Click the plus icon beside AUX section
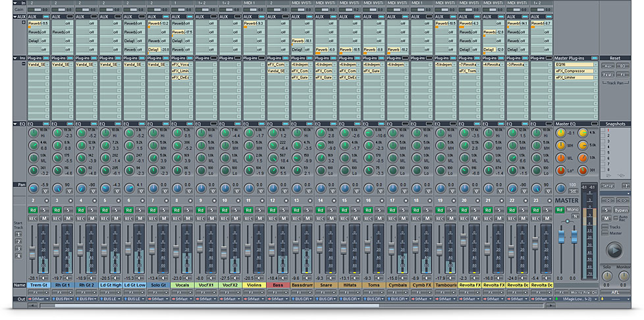This screenshot has height=320, width=644. 24,22
